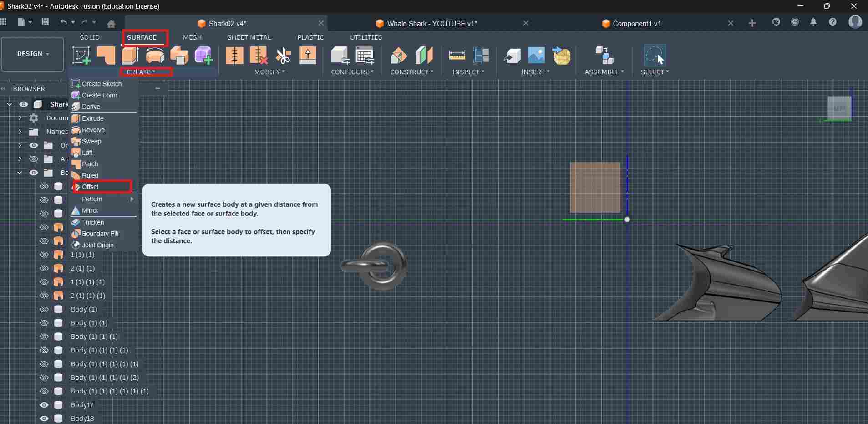Screen dimensions: 868x424
Task: Choose Offset from the Create menu
Action: 91,187
